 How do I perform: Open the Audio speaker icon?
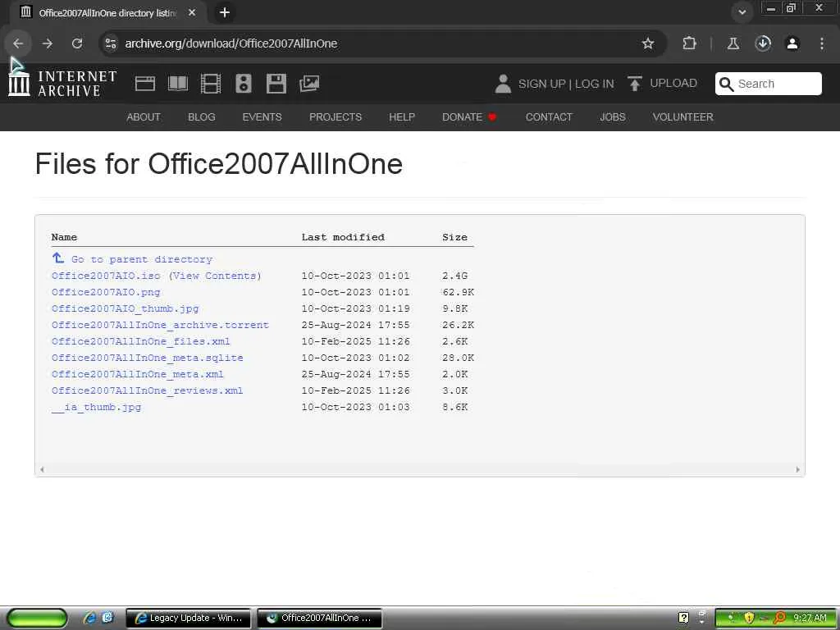(x=243, y=84)
